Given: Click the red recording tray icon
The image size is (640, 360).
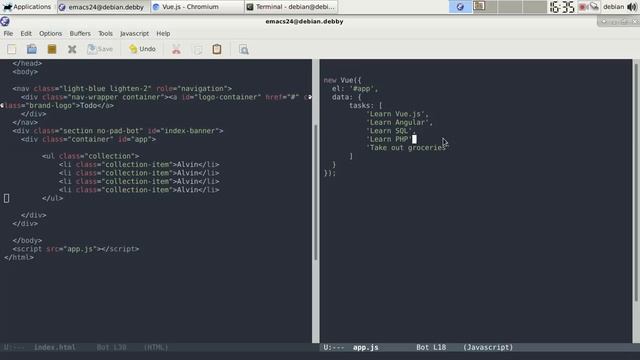Looking at the screenshot, I should (x=583, y=7).
